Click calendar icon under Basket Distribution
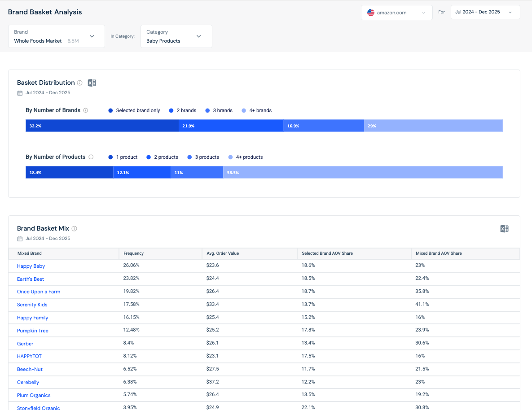Screen dimensions: 532x410 tap(20, 93)
